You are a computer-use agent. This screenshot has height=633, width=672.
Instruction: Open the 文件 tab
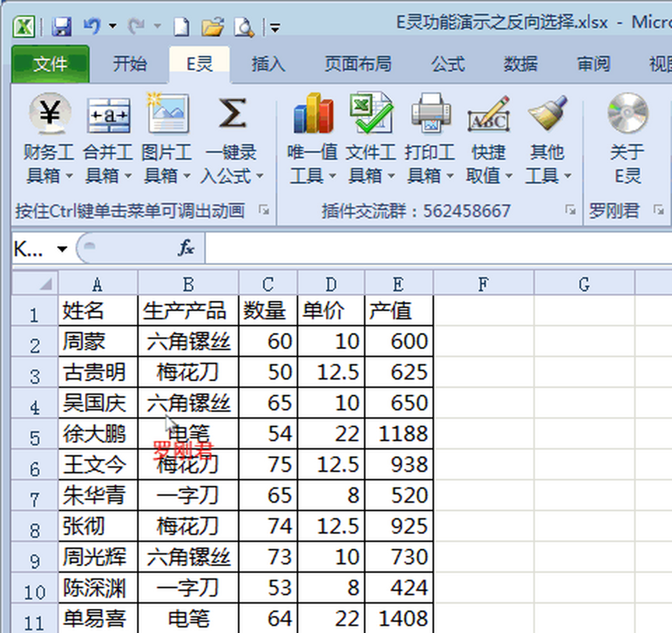(50, 64)
